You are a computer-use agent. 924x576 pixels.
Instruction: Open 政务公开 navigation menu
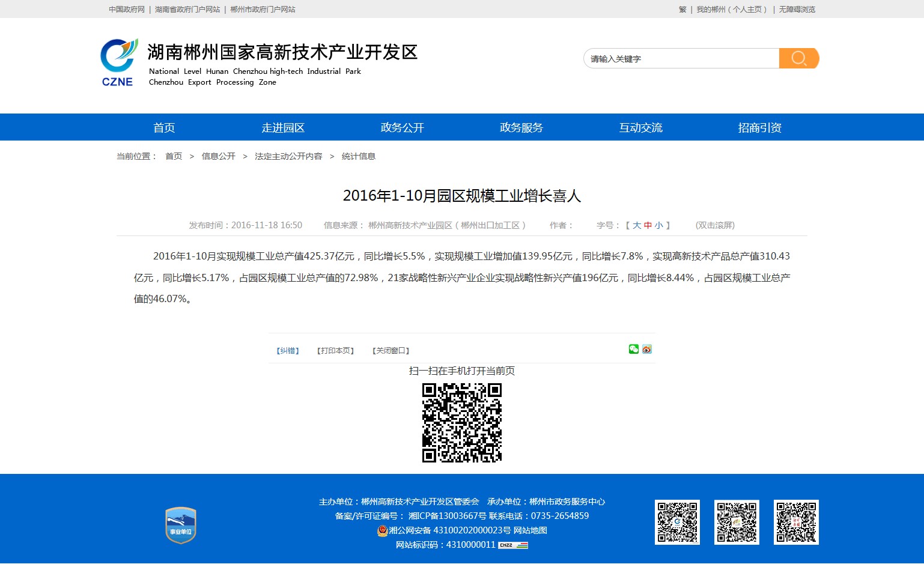(x=403, y=127)
